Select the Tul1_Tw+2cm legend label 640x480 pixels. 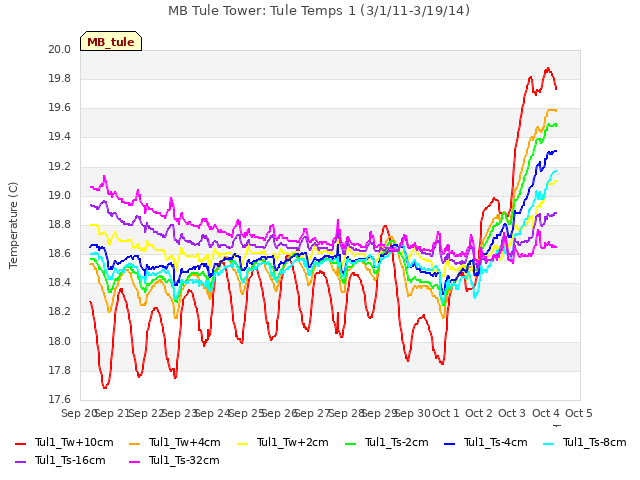pos(293,442)
